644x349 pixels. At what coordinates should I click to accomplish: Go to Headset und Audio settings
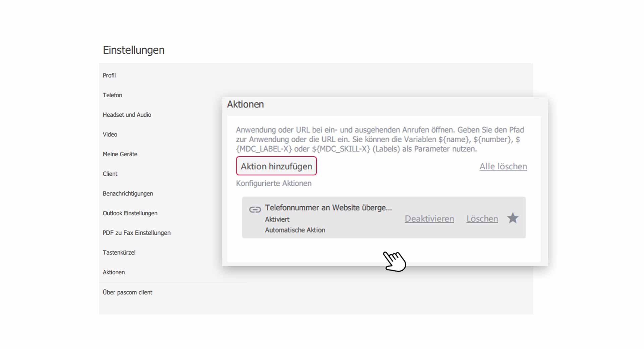[x=127, y=115]
